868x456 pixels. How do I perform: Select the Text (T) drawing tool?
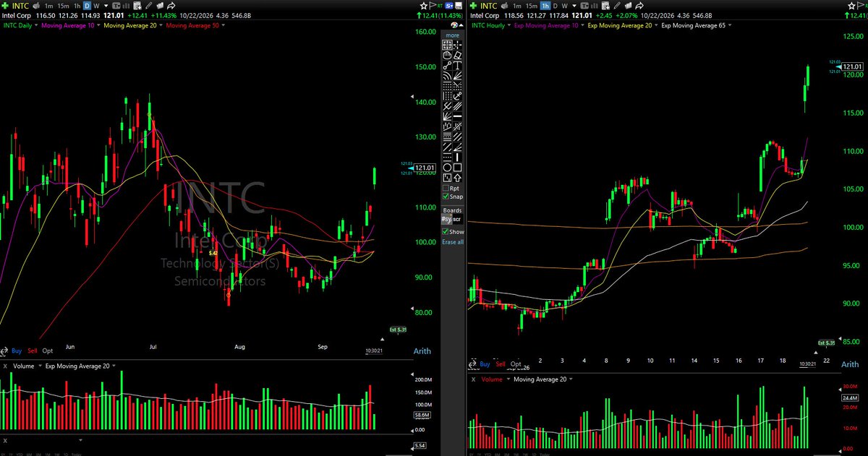458,64
